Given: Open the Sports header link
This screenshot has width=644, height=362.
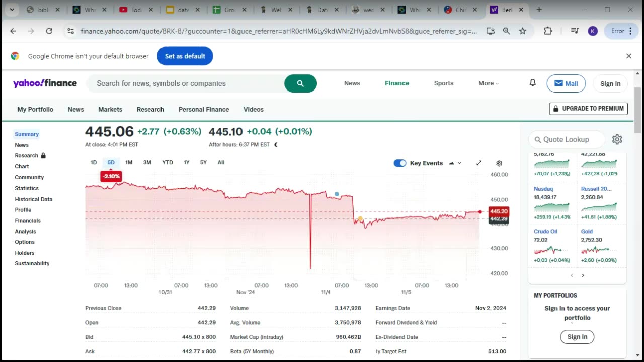Looking at the screenshot, I should coord(444,83).
